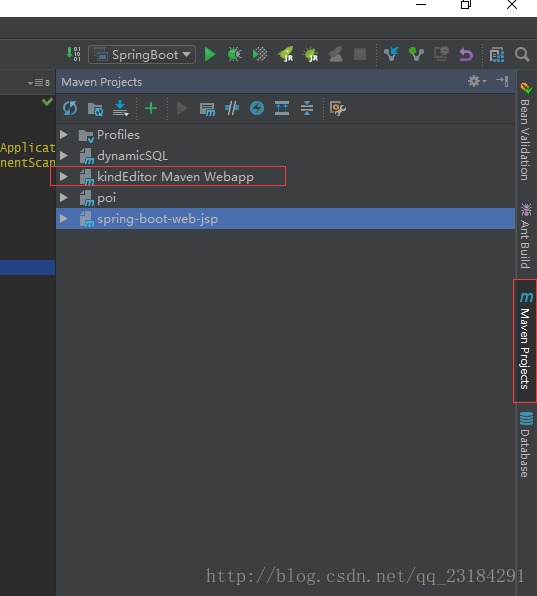The width and height of the screenshot is (537, 596).
Task: Expand the spring-boot-web-jsp node
Action: tap(64, 219)
